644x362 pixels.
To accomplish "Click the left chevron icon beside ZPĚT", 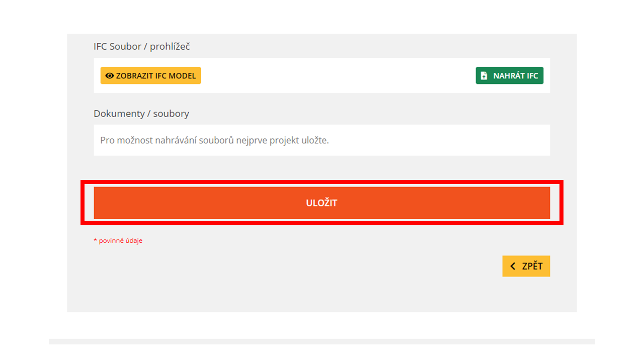I will [513, 266].
